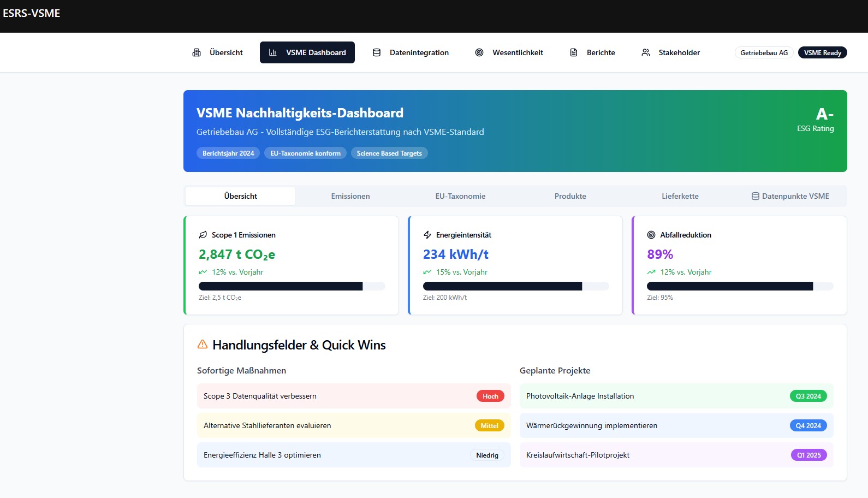Image resolution: width=868 pixels, height=498 pixels.
Task: Click the VSME Ready status badge
Action: [x=822, y=53]
